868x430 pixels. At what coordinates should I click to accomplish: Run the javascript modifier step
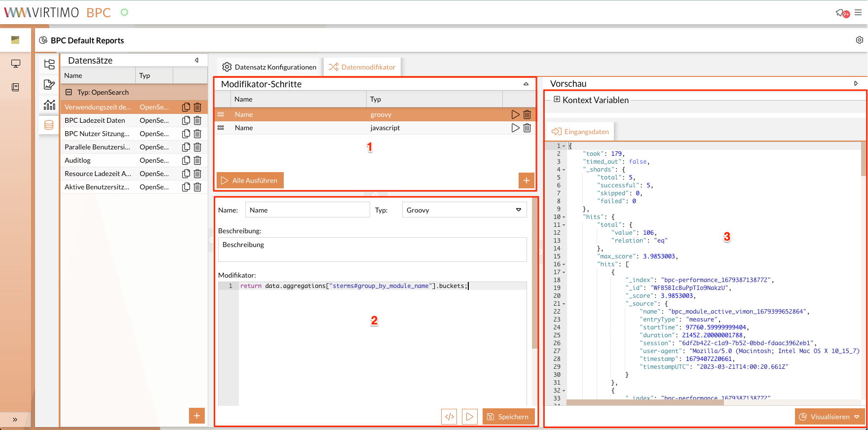coord(515,128)
